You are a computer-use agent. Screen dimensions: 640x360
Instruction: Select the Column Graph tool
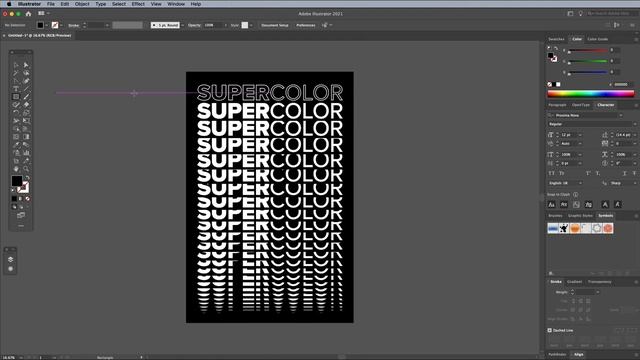(x=26, y=153)
